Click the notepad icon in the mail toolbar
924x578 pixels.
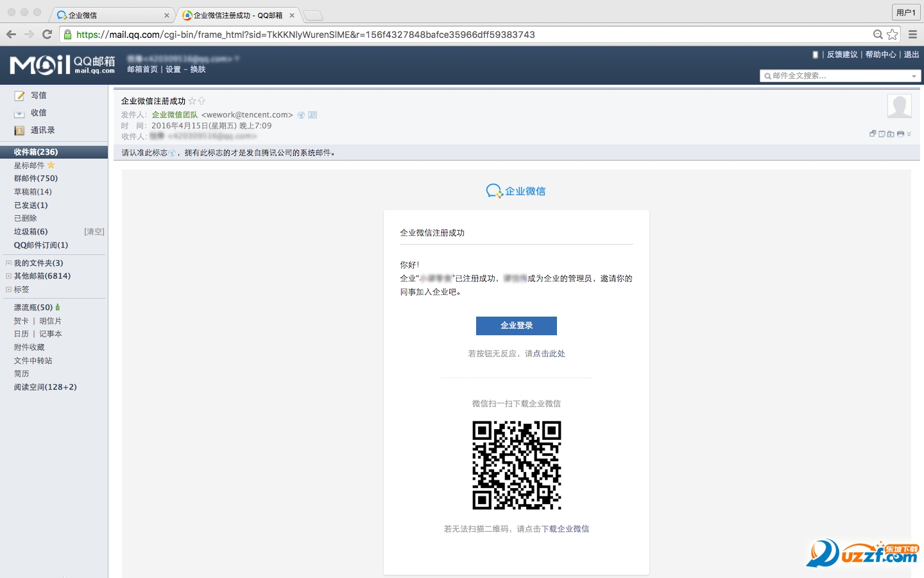point(882,134)
